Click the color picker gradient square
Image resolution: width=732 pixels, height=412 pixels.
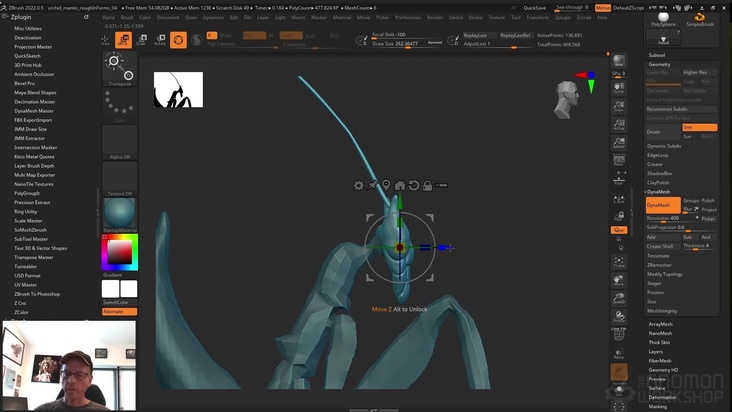click(x=119, y=252)
